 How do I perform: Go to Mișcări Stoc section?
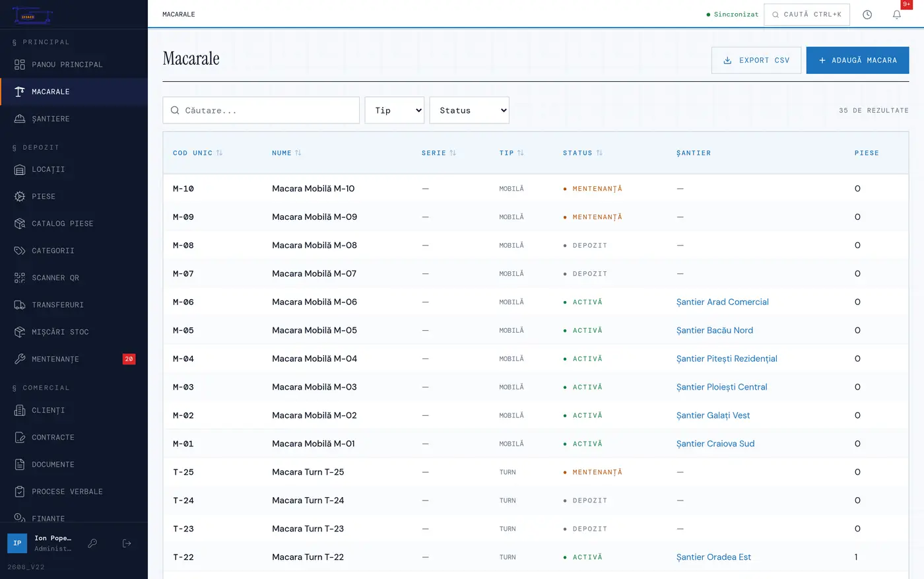(74, 332)
